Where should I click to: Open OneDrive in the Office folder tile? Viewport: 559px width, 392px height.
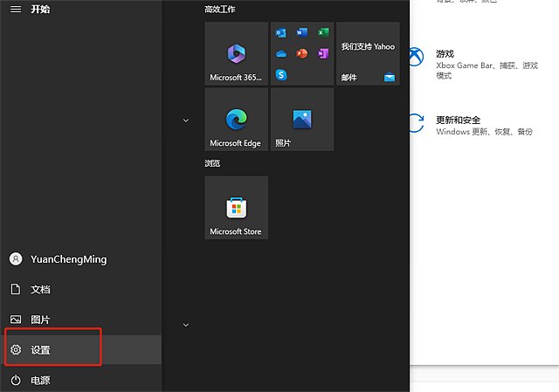pyautogui.click(x=281, y=54)
